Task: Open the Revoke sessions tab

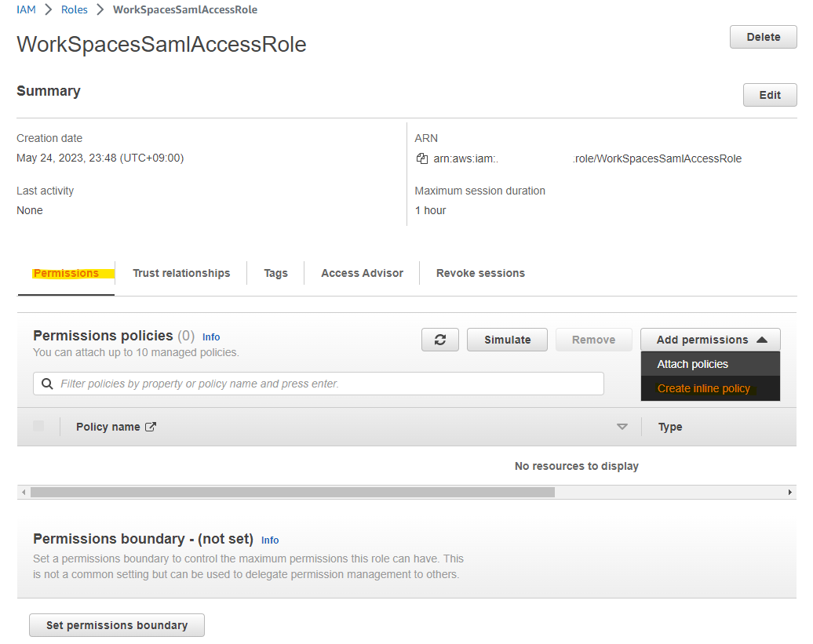Action: (480, 273)
